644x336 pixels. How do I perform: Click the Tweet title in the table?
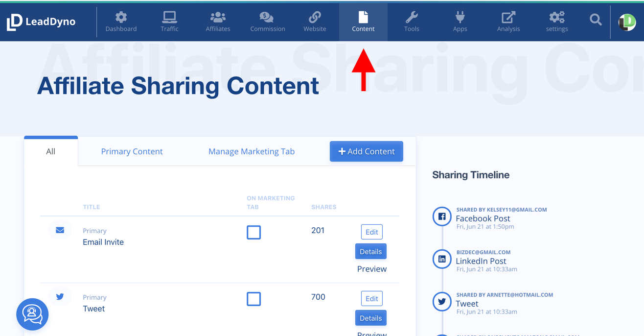coord(94,309)
